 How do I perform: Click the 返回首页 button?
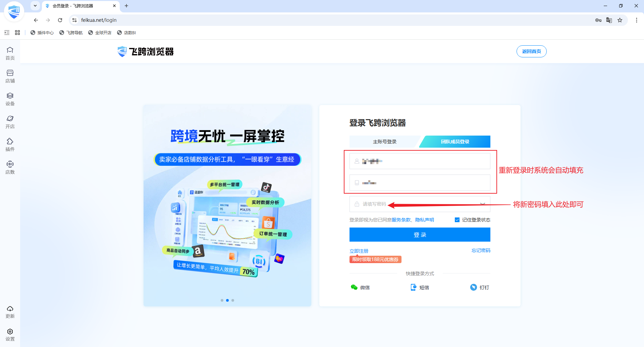(x=532, y=51)
